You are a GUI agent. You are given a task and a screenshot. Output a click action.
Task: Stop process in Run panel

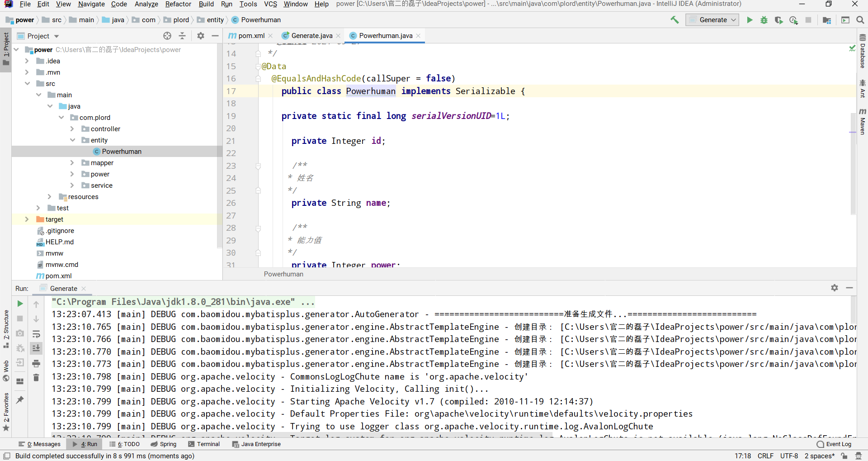point(20,318)
